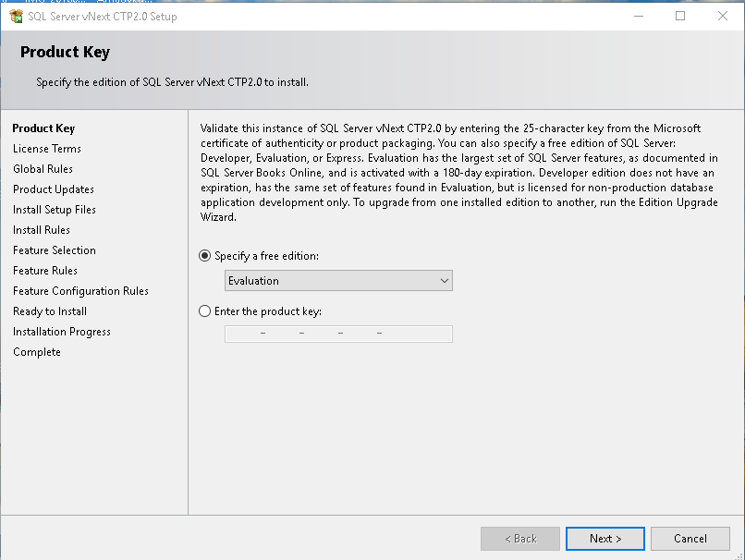Open the Product Updates step
This screenshot has height=560, width=745.
point(52,189)
